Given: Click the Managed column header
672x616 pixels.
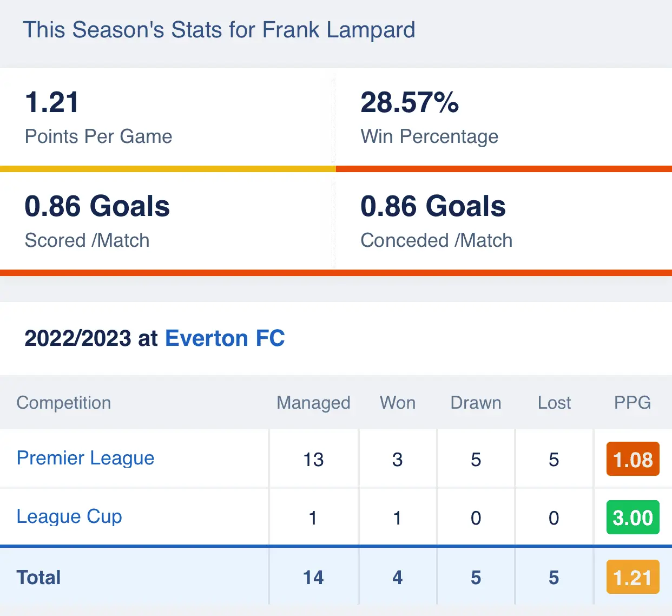Looking at the screenshot, I should coord(313,403).
